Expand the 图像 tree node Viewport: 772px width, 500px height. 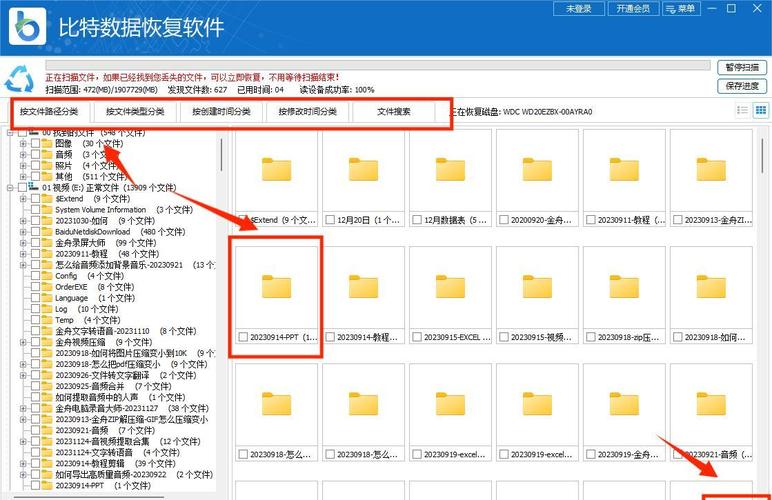(x=23, y=143)
